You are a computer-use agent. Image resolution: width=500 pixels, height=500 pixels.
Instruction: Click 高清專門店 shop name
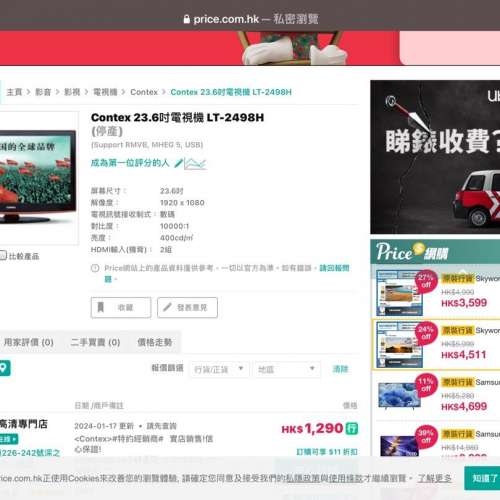pyautogui.click(x=23, y=424)
